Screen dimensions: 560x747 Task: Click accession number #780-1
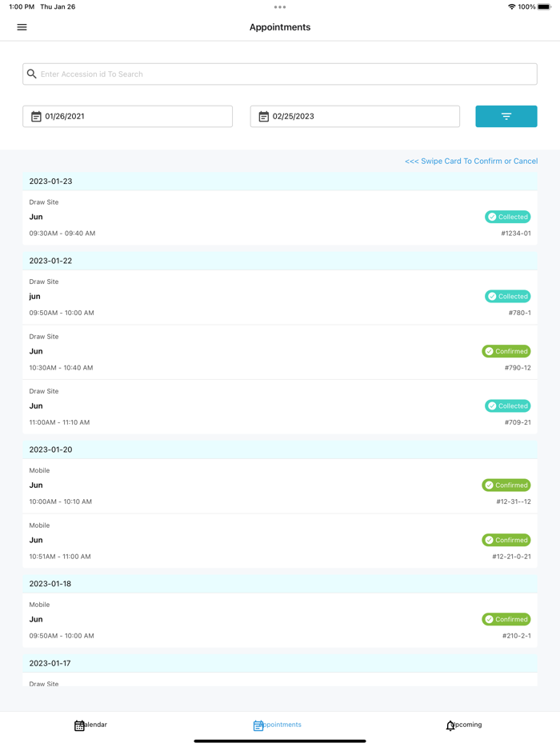tap(519, 313)
